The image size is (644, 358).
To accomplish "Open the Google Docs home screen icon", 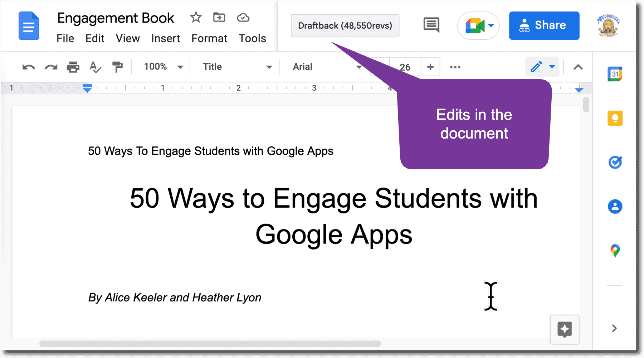I will [29, 25].
